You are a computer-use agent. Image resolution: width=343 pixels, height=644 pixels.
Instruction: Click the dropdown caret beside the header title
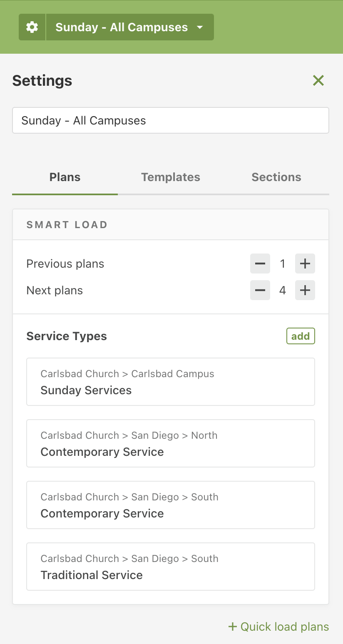pos(200,27)
